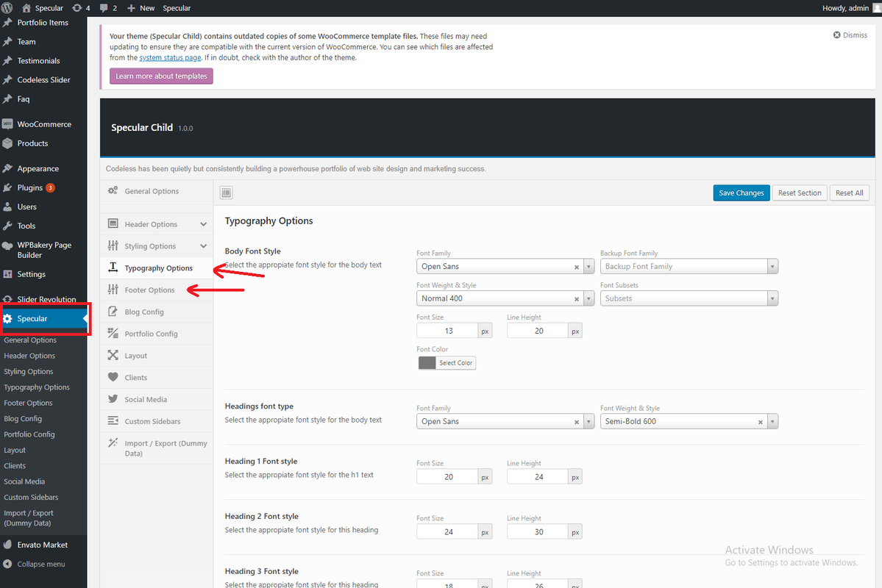The height and width of the screenshot is (588, 882).
Task: Click the Save Changes button
Action: coord(741,193)
